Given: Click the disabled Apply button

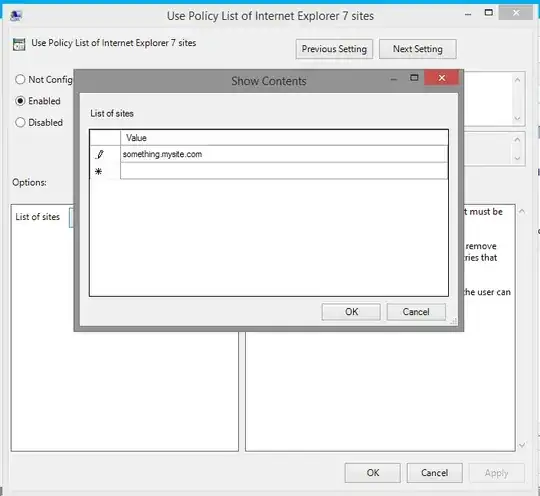Looking at the screenshot, I should (x=497, y=473).
